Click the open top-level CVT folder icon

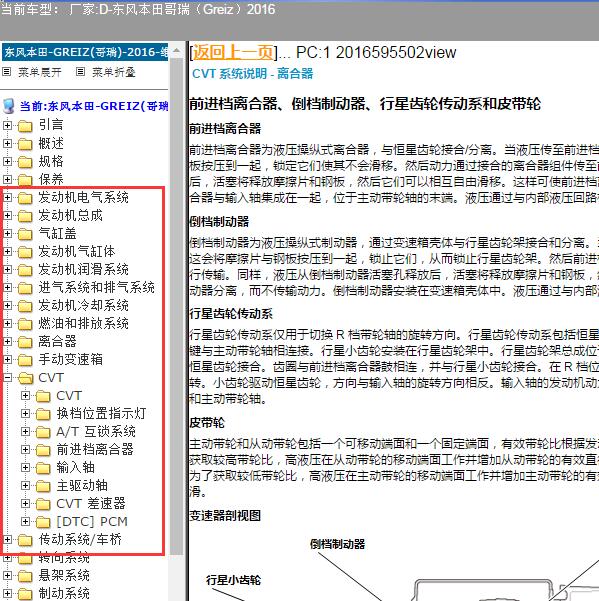tap(26, 378)
